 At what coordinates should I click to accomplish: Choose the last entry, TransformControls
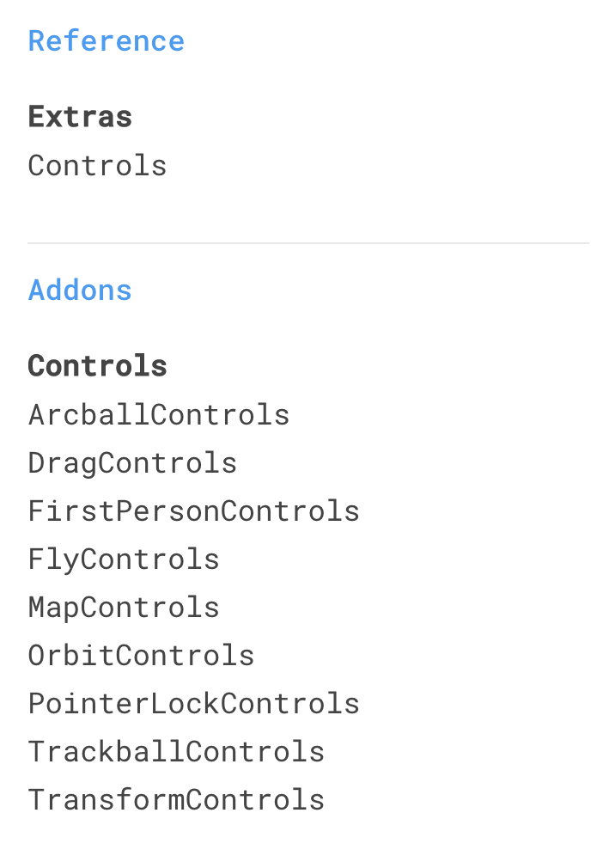tap(176, 800)
